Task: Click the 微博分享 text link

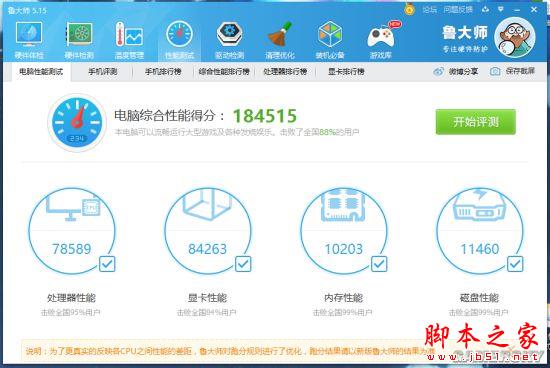Action: [x=463, y=72]
